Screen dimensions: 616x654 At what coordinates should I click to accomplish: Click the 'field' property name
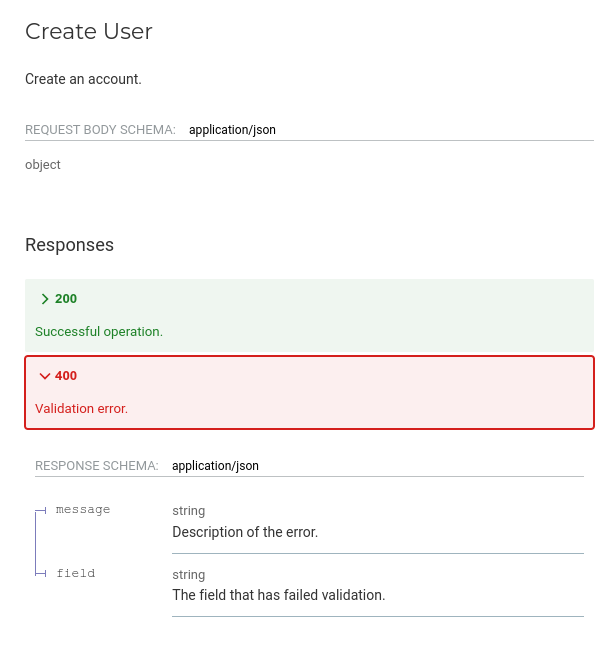tap(76, 574)
